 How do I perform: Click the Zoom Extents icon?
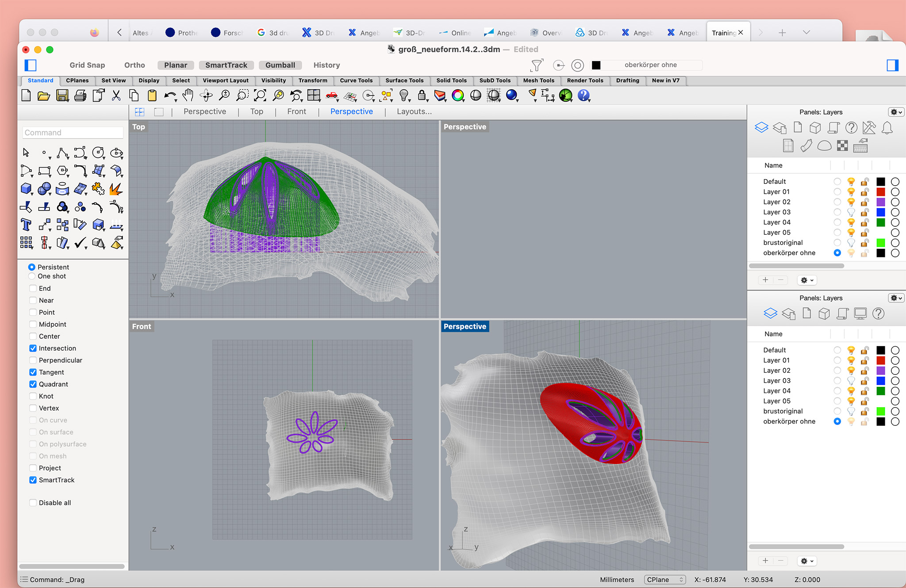click(260, 95)
